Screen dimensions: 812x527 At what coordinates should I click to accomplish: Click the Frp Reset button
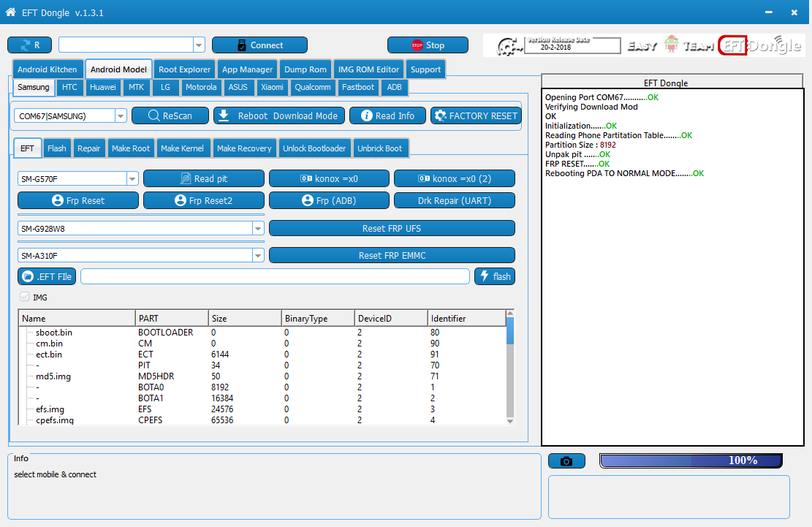click(78, 200)
